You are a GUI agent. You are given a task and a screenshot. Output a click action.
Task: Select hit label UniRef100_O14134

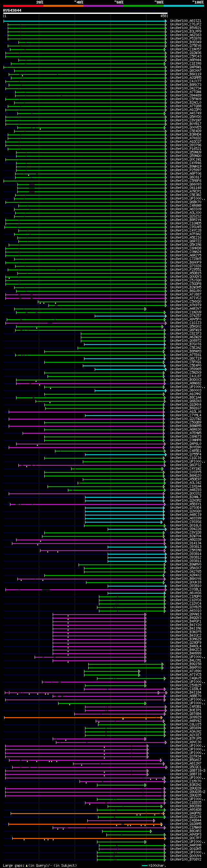[x=186, y=543]
